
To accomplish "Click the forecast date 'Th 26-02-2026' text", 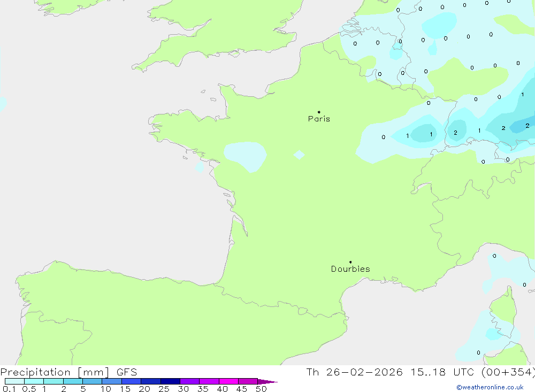I will (354, 372).
